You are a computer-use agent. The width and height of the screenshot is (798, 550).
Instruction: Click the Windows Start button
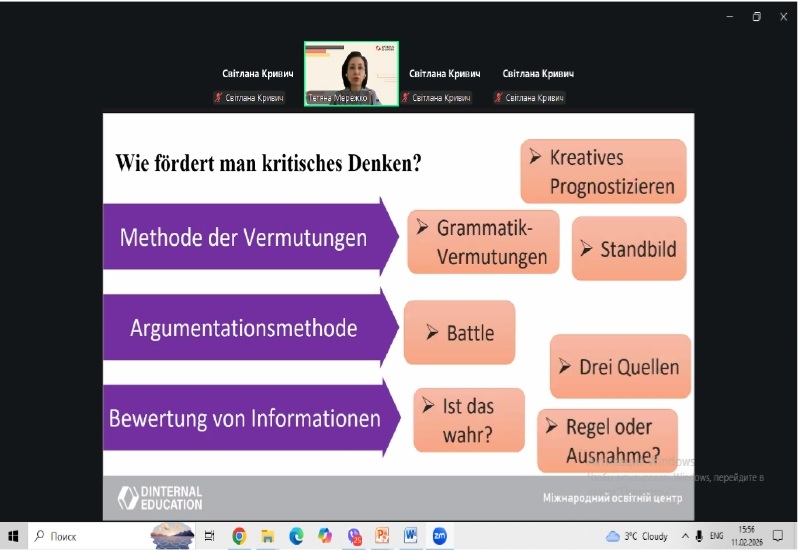pos(13,536)
